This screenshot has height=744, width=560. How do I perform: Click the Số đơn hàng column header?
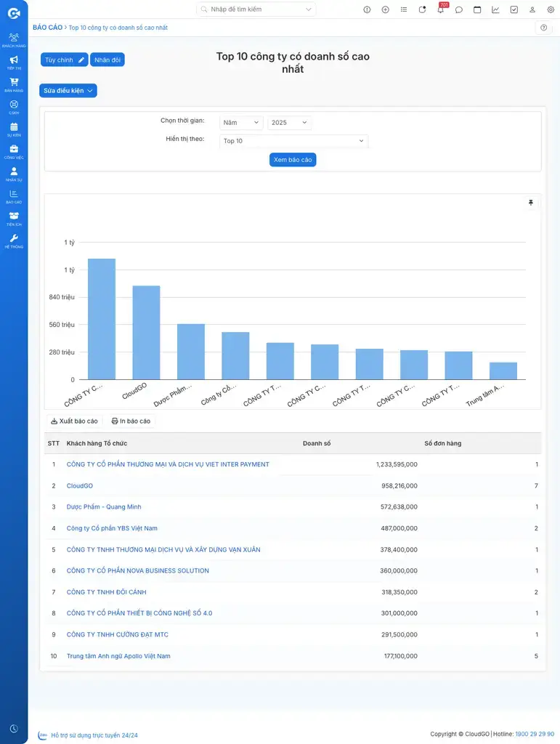pos(443,443)
